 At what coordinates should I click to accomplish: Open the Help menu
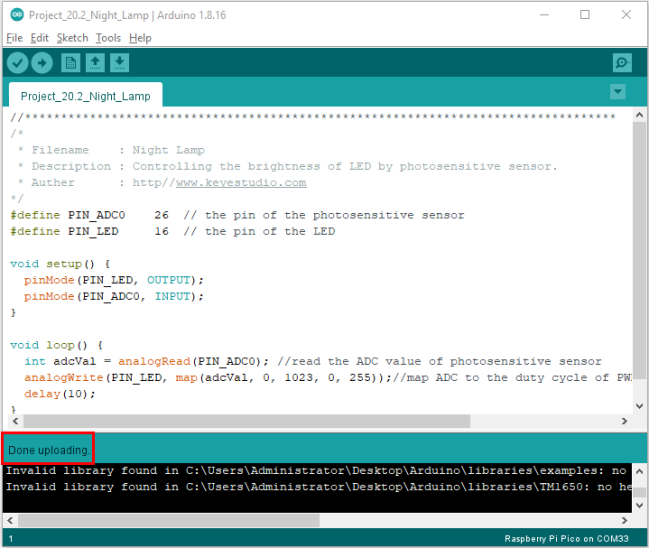pyautogui.click(x=140, y=38)
